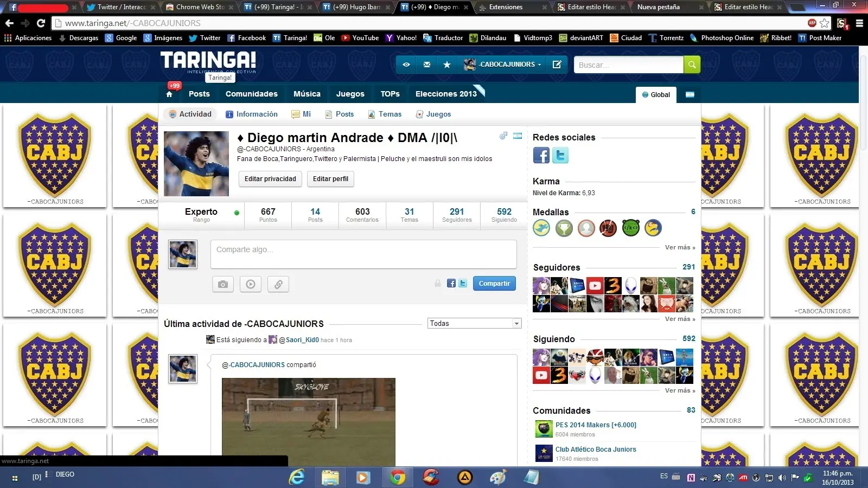Viewport: 868px width, 488px height.
Task: Open the Adblock extension icon
Action: tap(812, 23)
